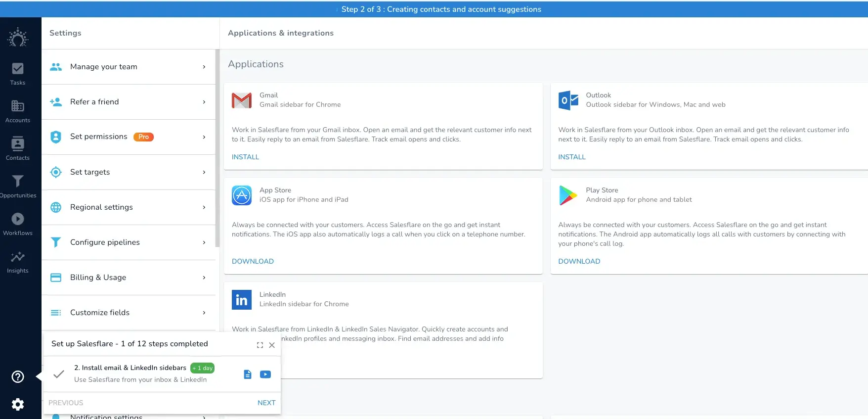Open Workflows in the sidebar
868x419 pixels.
coord(18,224)
